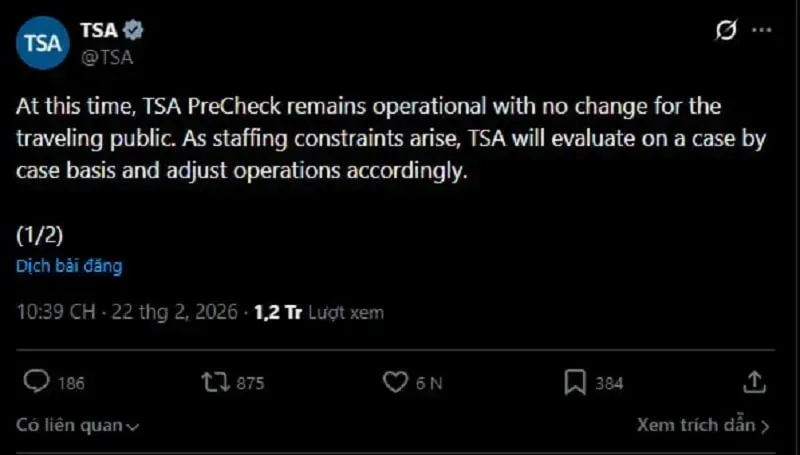Screen dimensions: 800x455
Task: Click the TSA display name
Action: (x=98, y=30)
